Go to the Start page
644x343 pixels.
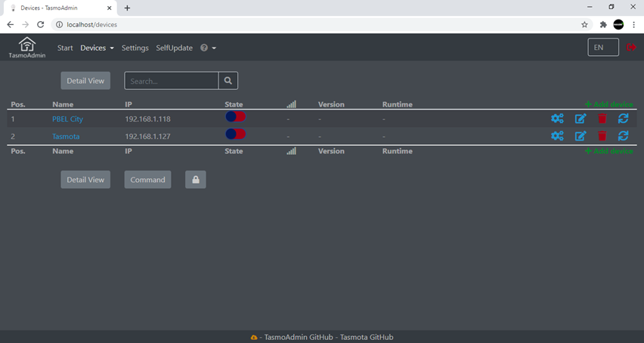65,48
